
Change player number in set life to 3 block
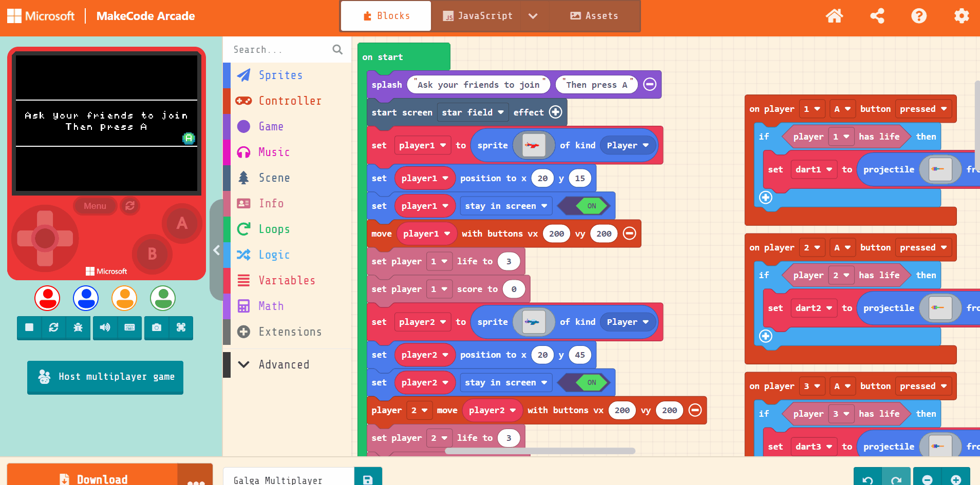pos(439,261)
